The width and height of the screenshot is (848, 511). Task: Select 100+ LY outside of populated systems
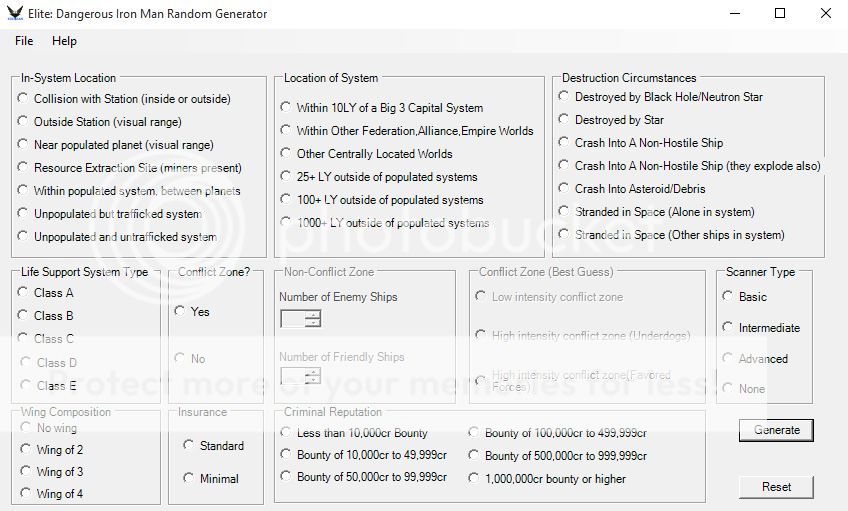tap(382, 200)
